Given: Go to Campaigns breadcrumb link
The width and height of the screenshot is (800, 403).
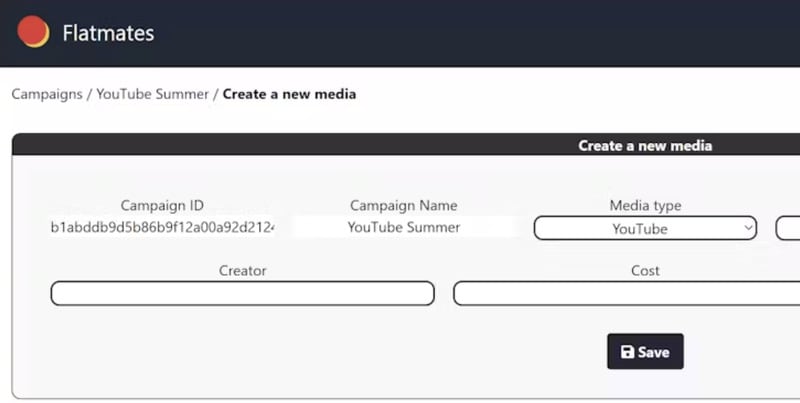Looking at the screenshot, I should [47, 95].
